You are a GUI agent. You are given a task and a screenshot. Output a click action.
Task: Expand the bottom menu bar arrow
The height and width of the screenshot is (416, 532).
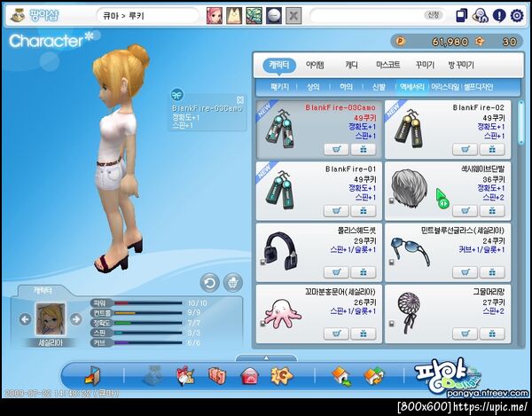266,358
